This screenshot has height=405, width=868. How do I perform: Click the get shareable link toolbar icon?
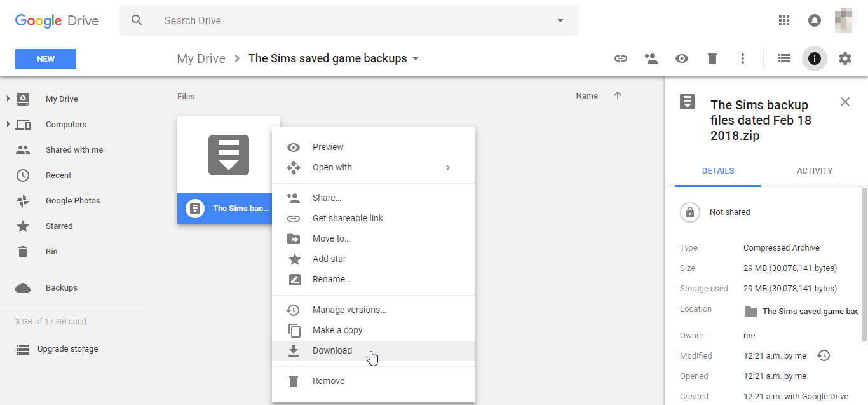tap(621, 58)
